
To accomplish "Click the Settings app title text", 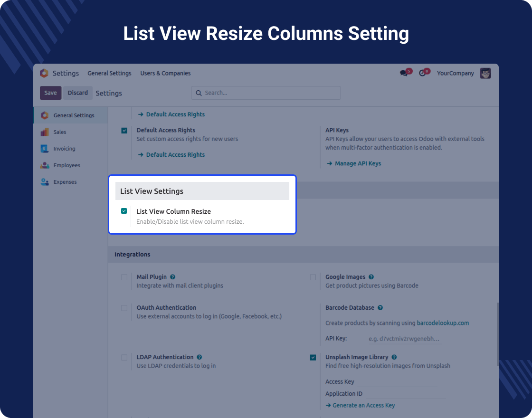I will tap(66, 73).
